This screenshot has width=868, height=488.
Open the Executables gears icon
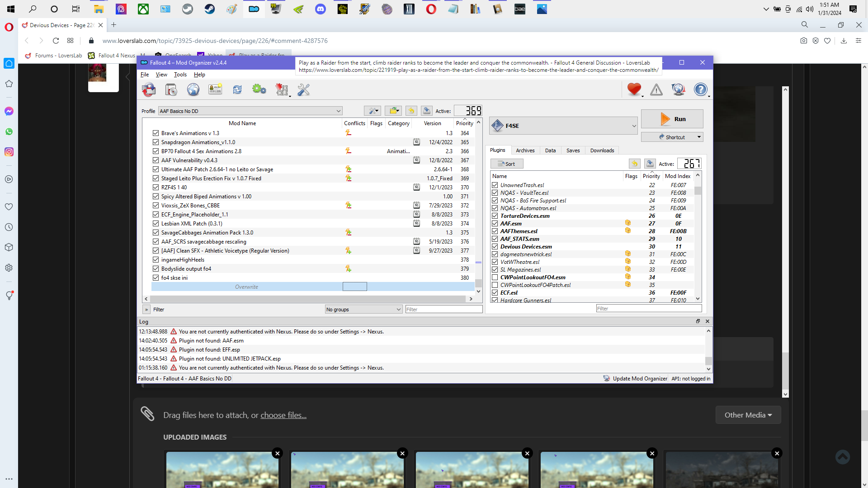(259, 89)
